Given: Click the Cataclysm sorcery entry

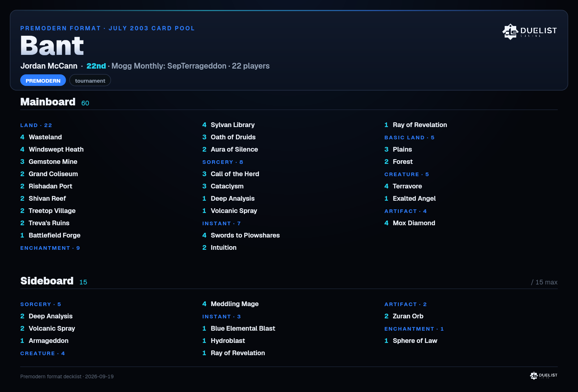Looking at the screenshot, I should 223,186.
